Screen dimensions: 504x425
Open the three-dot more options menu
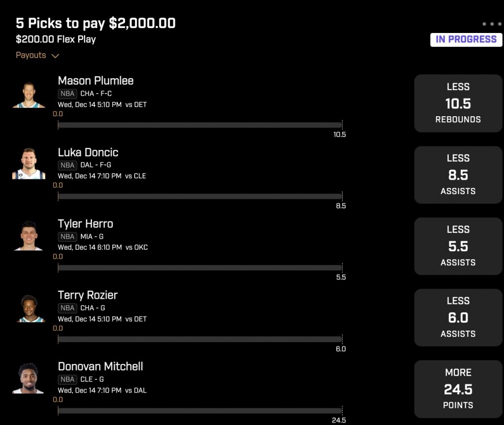(x=492, y=24)
